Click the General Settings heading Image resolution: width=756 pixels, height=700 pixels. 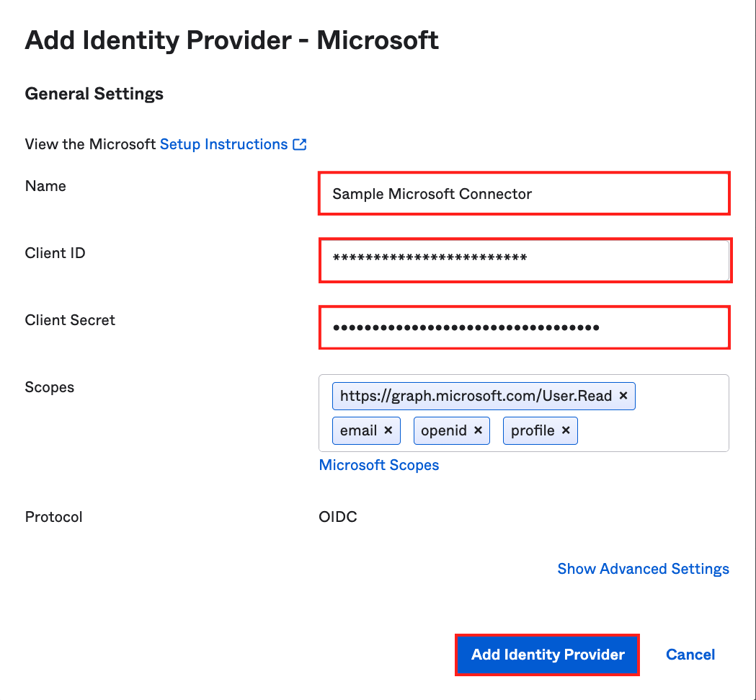(94, 94)
